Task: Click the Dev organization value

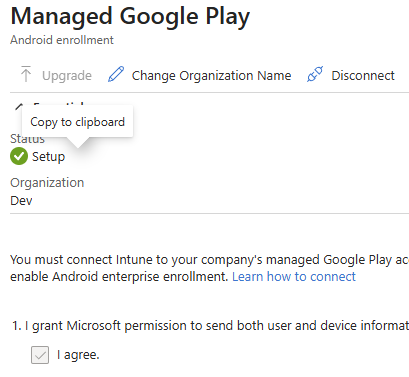Action: click(x=21, y=201)
